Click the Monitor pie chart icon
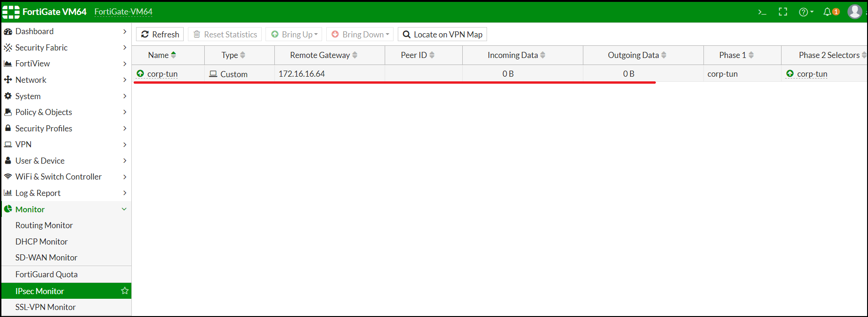868x317 pixels. (x=8, y=209)
